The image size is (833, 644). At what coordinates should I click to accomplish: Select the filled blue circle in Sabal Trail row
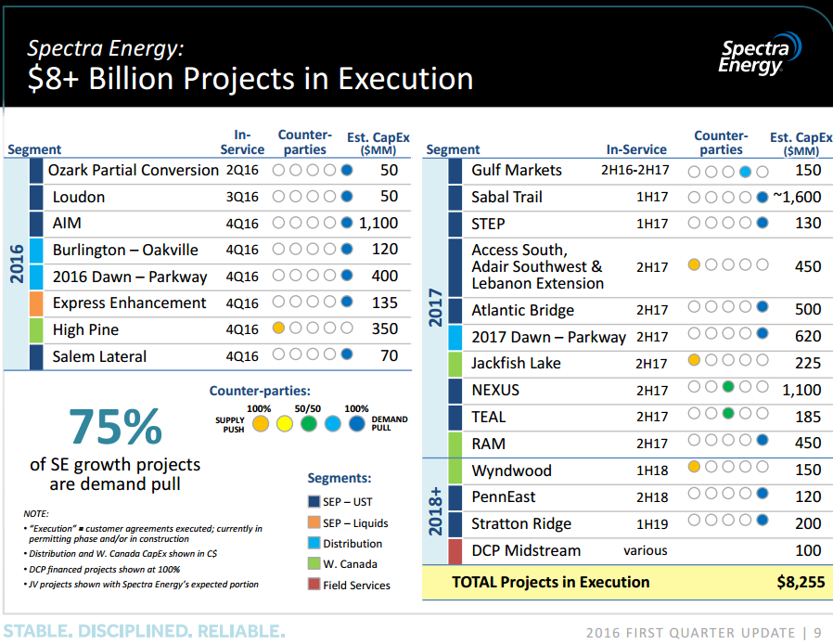click(x=763, y=197)
